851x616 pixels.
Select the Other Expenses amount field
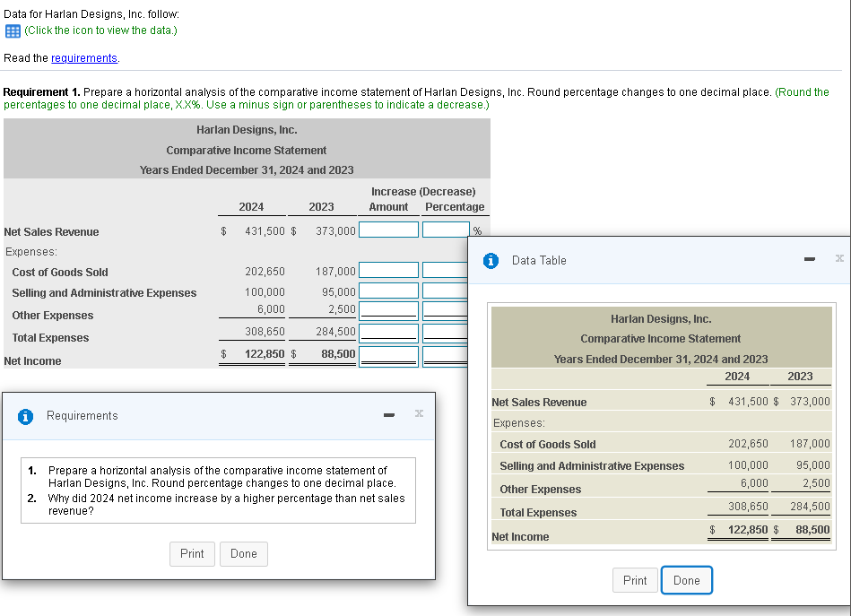pyautogui.click(x=388, y=310)
